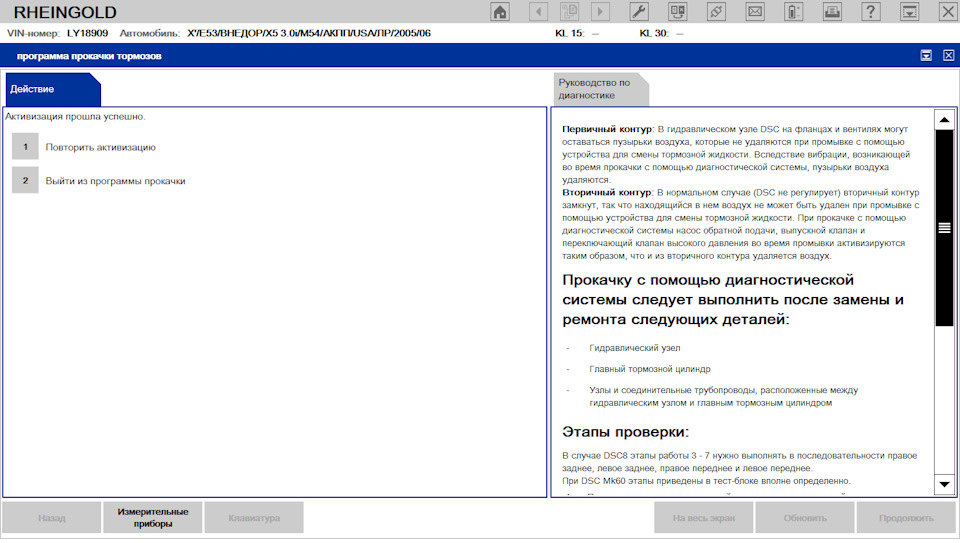
Task: Click the программа прокачки тормозов title
Action: (89, 56)
